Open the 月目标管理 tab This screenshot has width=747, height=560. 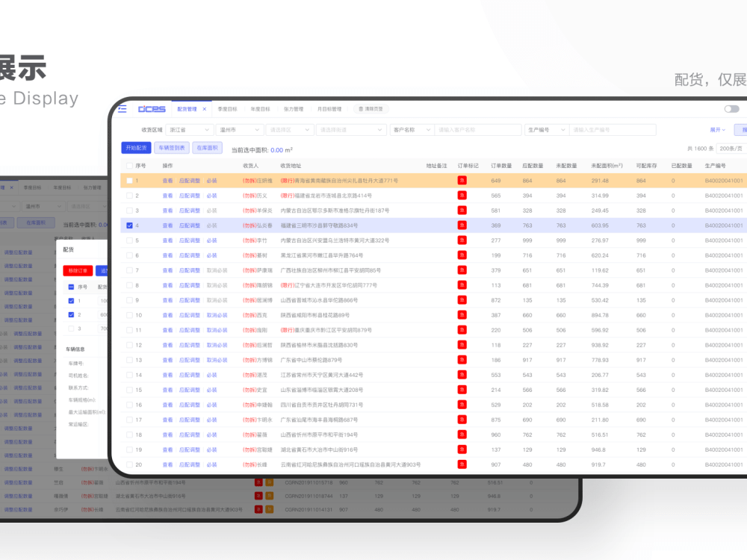point(329,109)
